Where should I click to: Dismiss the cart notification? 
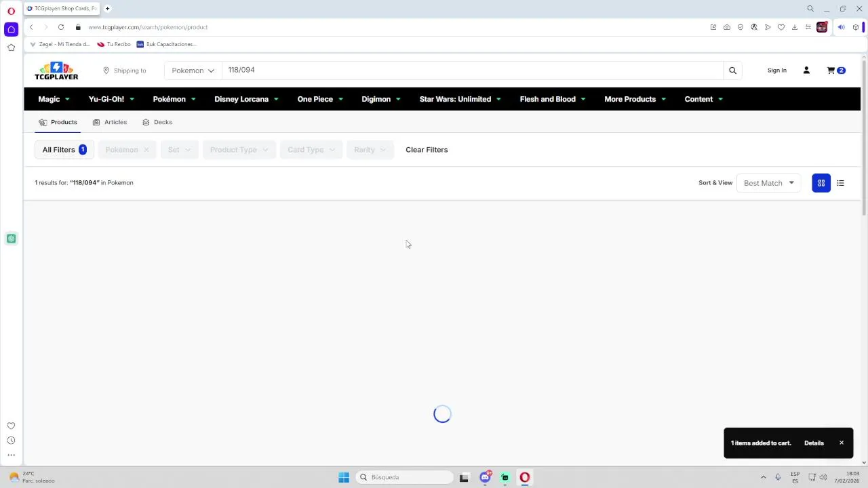click(842, 443)
